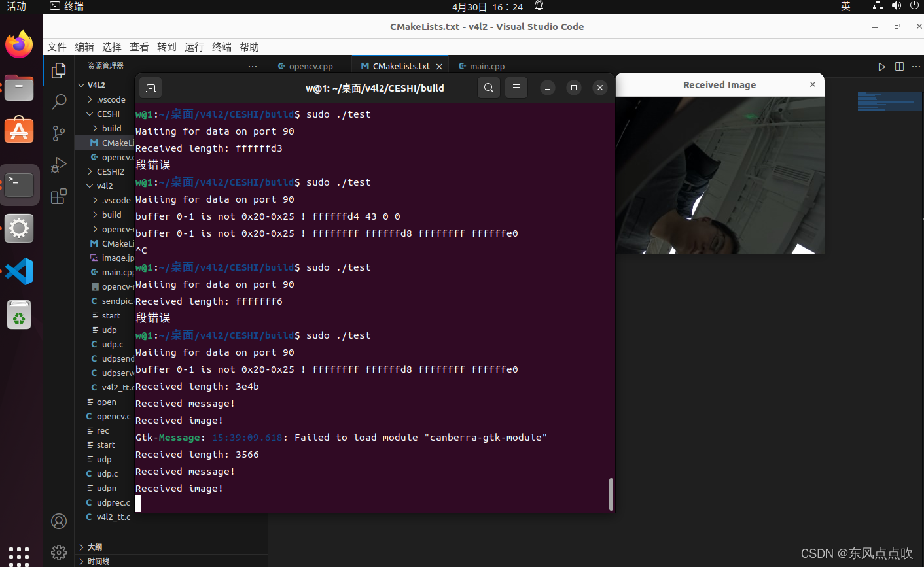Open the terminal hamburger menu
Image resolution: width=924 pixels, height=567 pixels.
[516, 87]
